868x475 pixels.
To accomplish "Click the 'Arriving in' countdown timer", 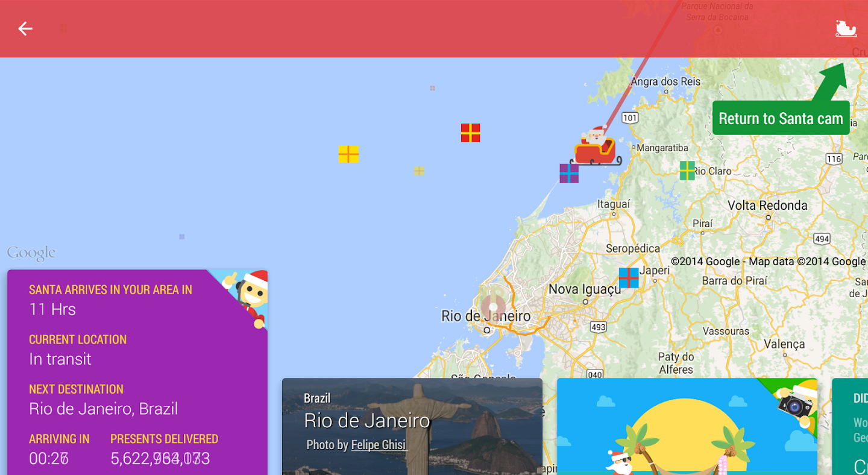I will pyautogui.click(x=49, y=459).
